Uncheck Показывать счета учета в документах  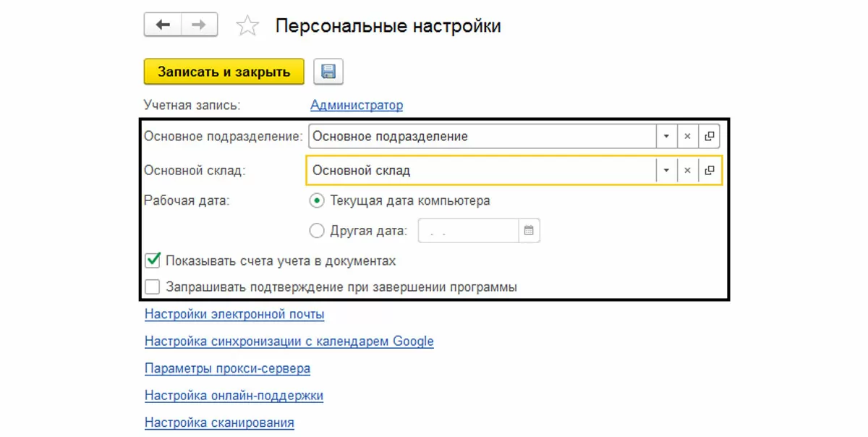(x=153, y=260)
